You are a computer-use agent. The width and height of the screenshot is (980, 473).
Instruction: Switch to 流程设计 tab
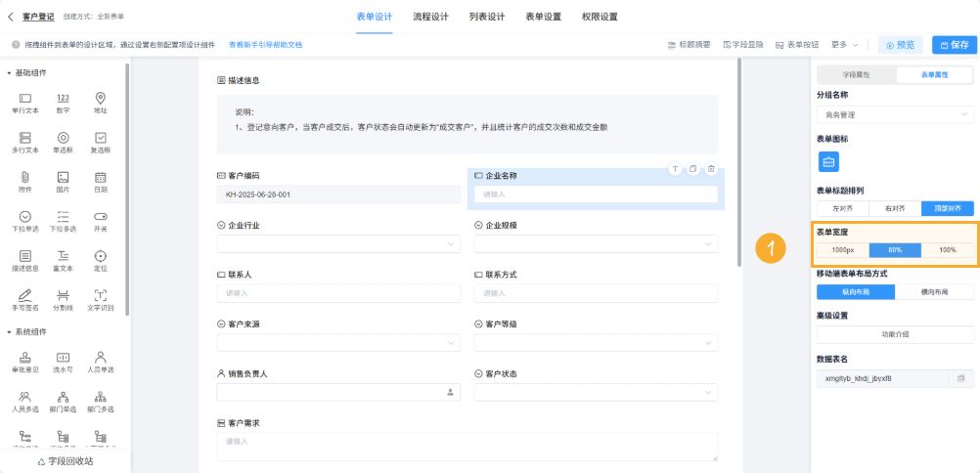pyautogui.click(x=430, y=17)
